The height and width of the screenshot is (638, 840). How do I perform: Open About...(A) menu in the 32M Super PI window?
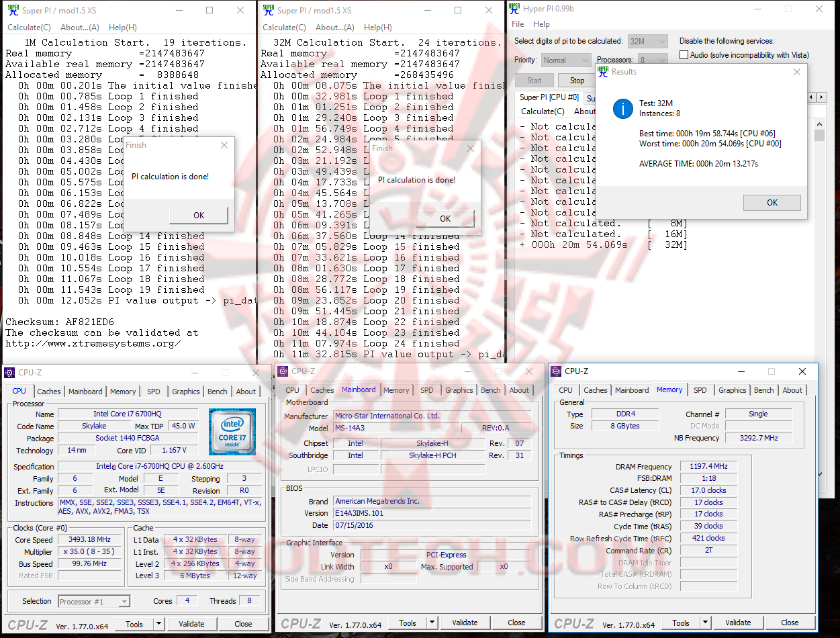click(335, 28)
